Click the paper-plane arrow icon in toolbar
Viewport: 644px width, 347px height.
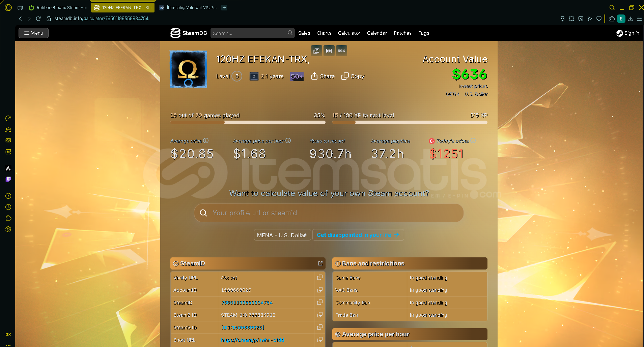[x=590, y=19]
